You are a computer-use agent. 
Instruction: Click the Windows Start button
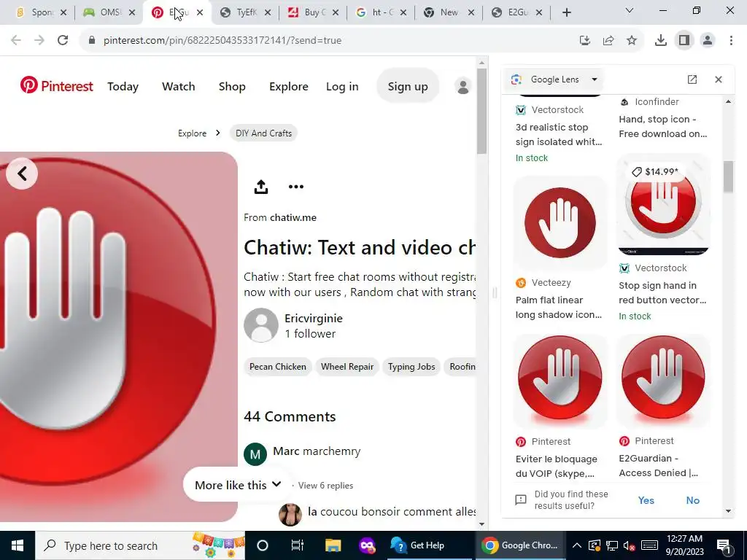pos(18,545)
